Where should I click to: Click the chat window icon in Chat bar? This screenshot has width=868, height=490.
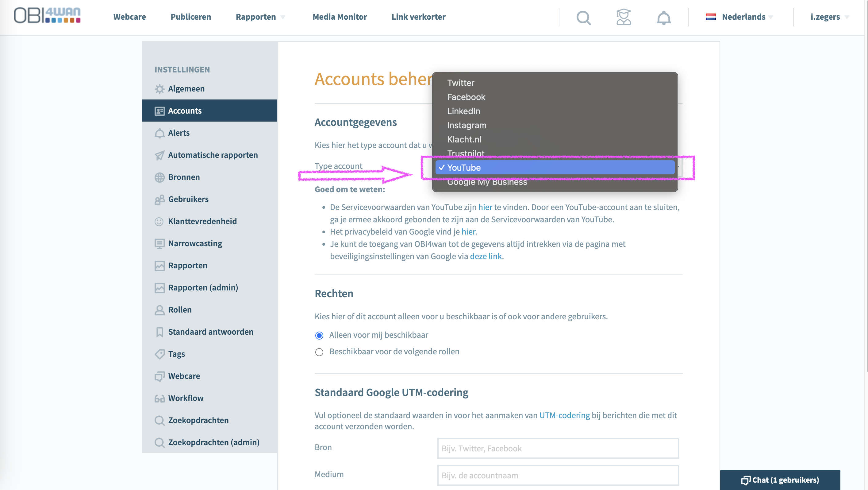pos(745,480)
